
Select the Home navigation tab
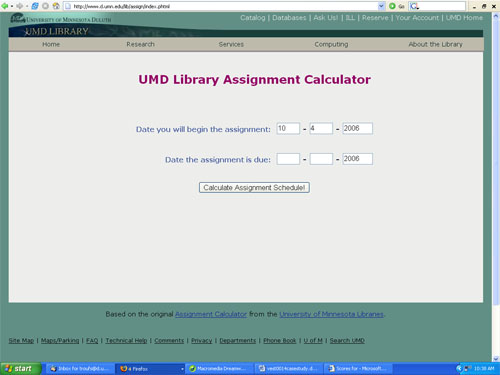click(x=51, y=44)
